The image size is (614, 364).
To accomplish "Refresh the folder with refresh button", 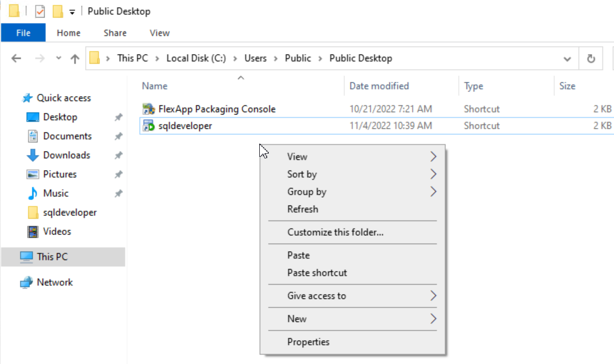I will click(x=591, y=59).
